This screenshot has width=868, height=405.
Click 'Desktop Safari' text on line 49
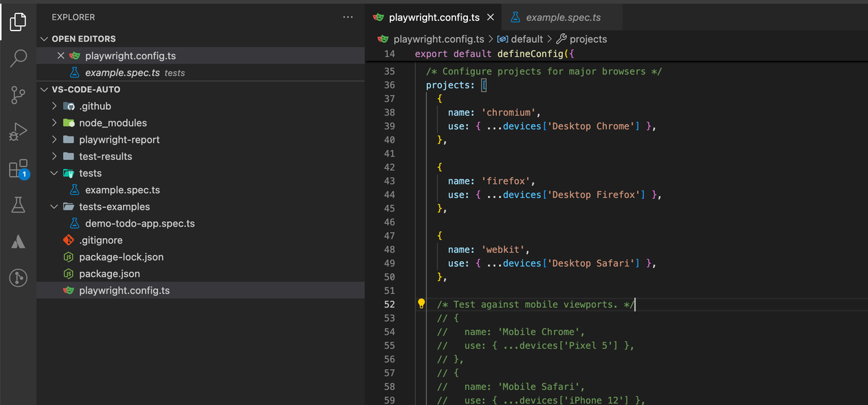(591, 263)
